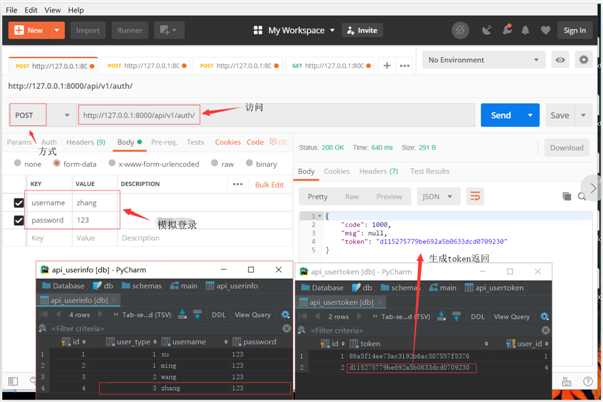The height and width of the screenshot is (402, 603).
Task: Switch to request Headers (9) tab
Action: (x=86, y=142)
